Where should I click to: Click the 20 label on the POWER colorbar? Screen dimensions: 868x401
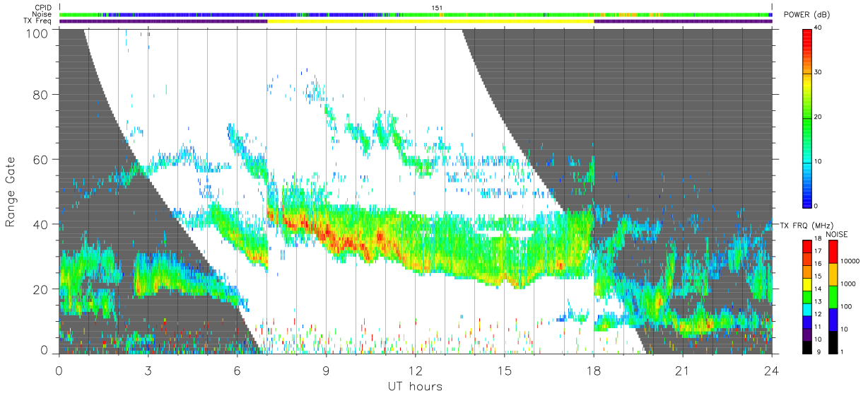coord(819,117)
